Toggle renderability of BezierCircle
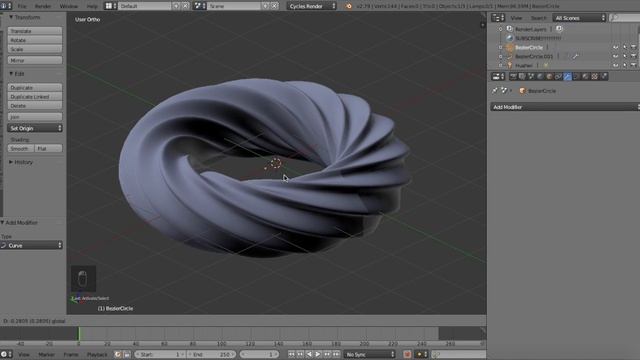 (633, 47)
